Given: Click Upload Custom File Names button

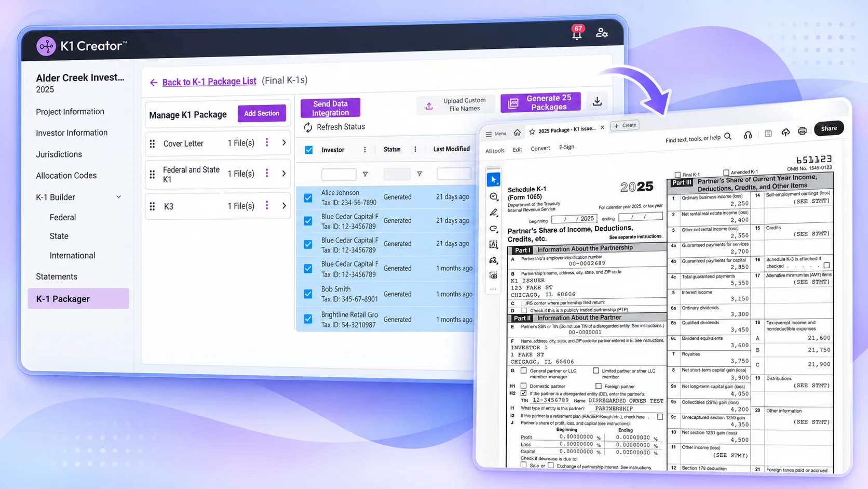Looking at the screenshot, I should 456,104.
